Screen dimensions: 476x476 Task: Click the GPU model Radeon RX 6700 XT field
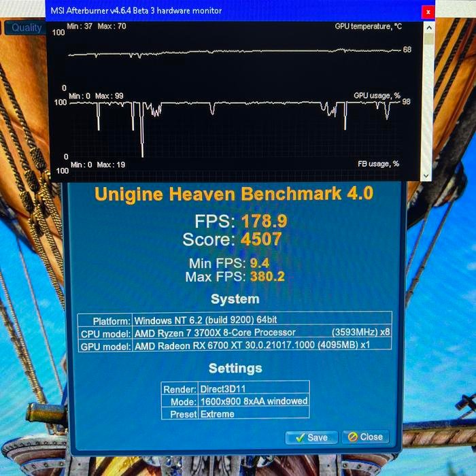[262, 345]
